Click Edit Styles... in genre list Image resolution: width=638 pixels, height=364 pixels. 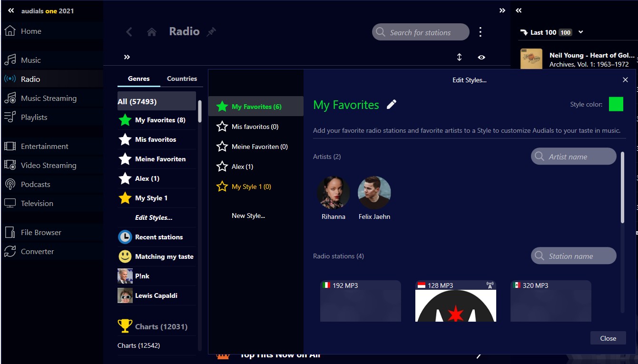[154, 217]
